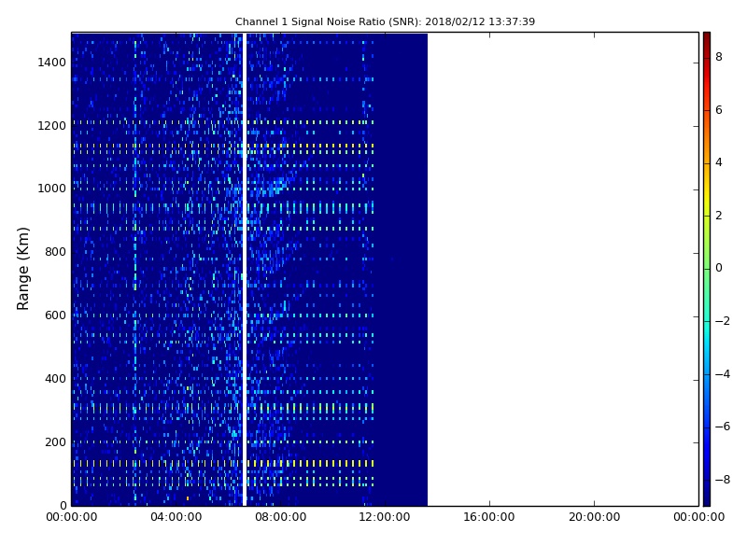This screenshot has height=560, width=747.
Task: Click the 1400 range tick label
Action: point(52,63)
